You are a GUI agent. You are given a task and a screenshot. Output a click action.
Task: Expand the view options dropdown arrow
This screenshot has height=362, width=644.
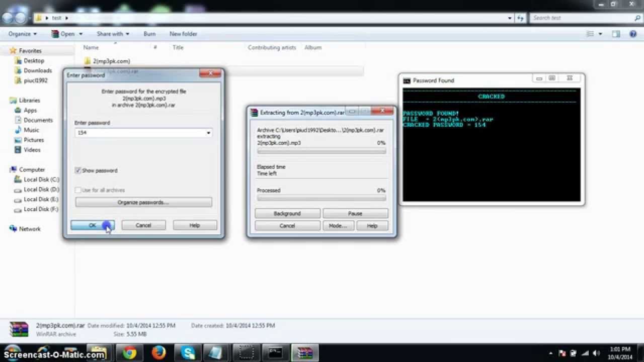[600, 34]
